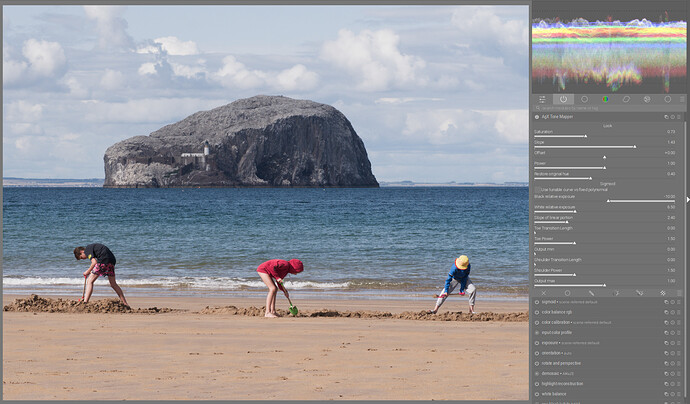Reset highlight reconstruction parameters
Image resolution: width=690 pixels, height=404 pixels.
point(672,384)
